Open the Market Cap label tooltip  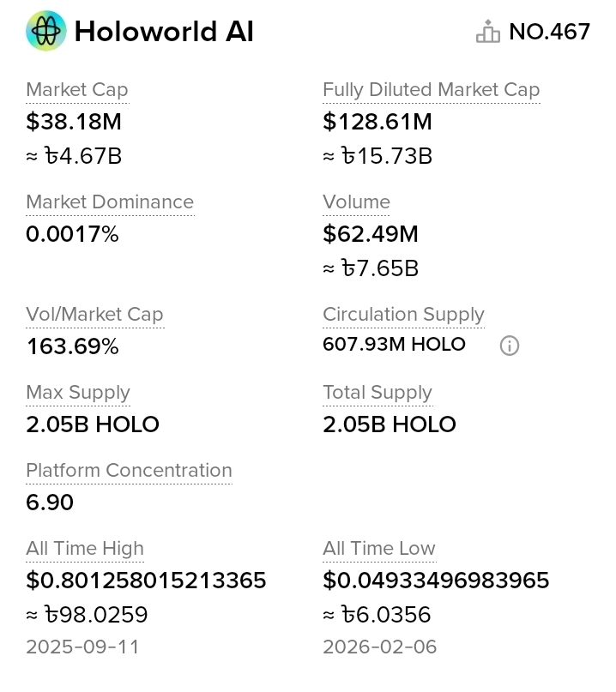click(77, 90)
